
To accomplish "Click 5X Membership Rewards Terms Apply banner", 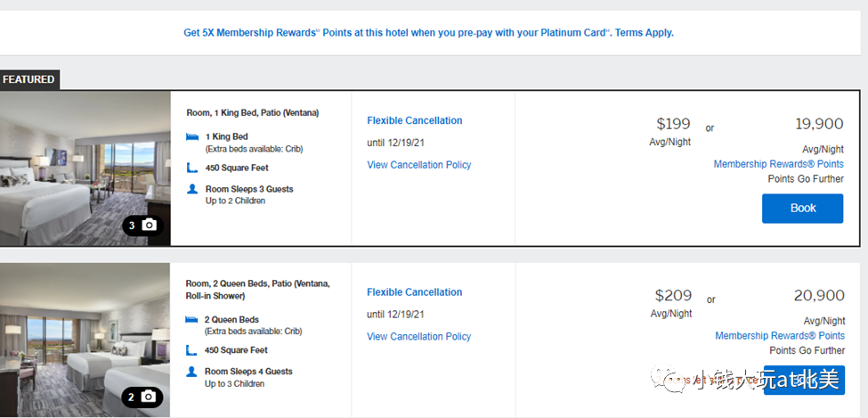I will tap(428, 33).
